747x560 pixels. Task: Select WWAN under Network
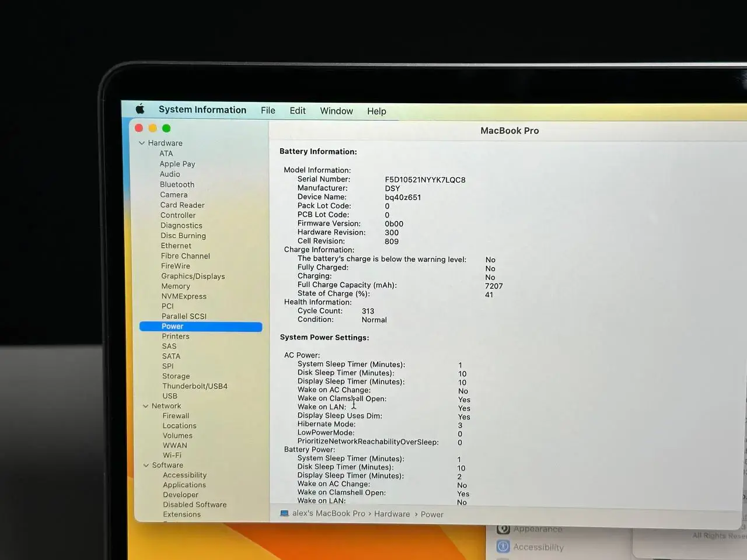click(175, 446)
